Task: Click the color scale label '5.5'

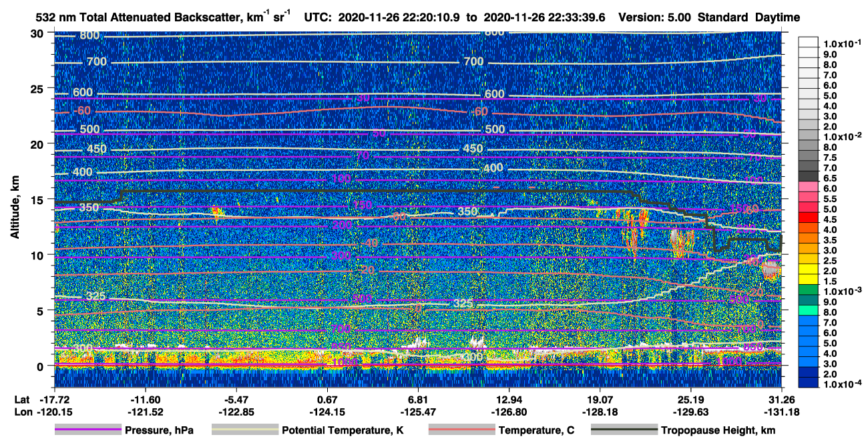Action: (830, 198)
